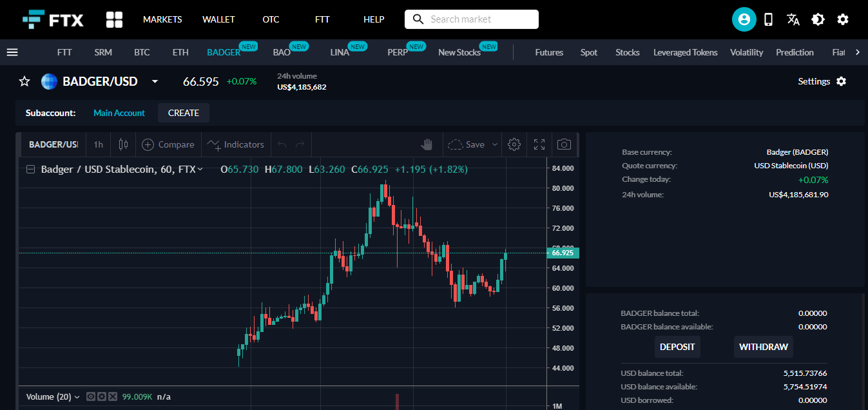The height and width of the screenshot is (410, 868).
Task: Enter fullscreen mode on the chart
Action: 539,144
